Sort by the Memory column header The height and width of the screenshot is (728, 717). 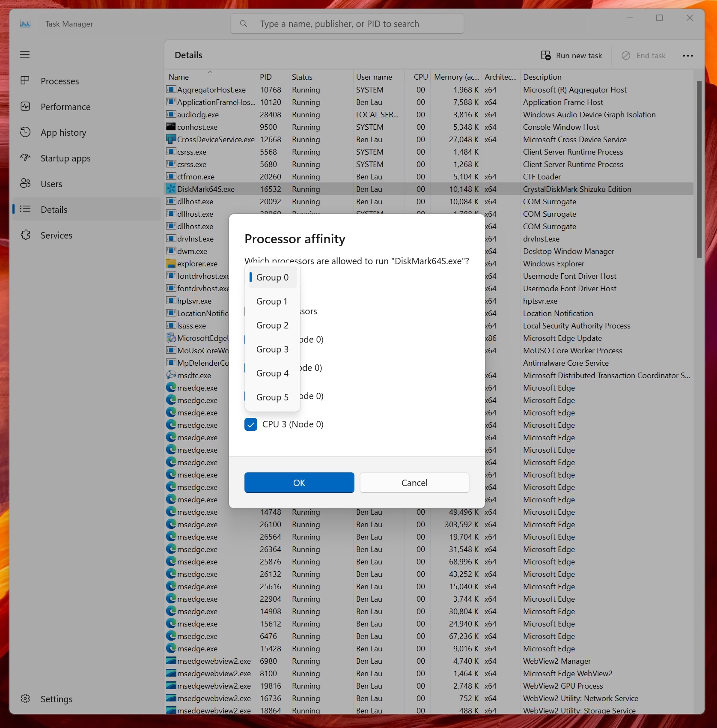coord(456,77)
